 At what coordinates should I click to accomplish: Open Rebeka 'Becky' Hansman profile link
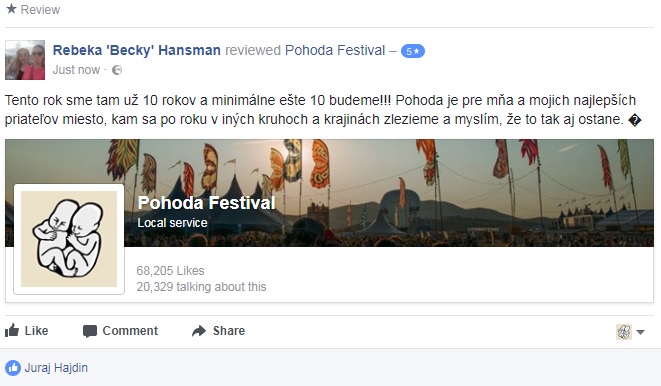(137, 50)
